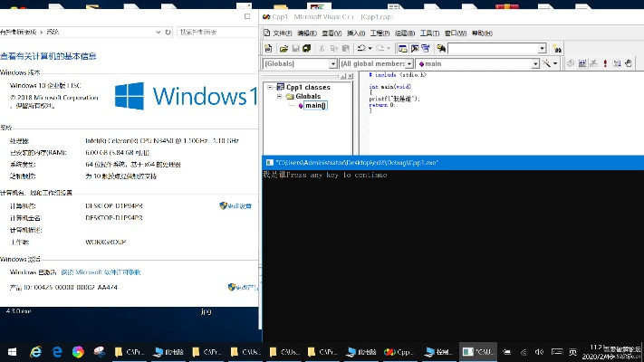Collapse the Cpp1 classes tree node
644x362 pixels.
click(269, 88)
